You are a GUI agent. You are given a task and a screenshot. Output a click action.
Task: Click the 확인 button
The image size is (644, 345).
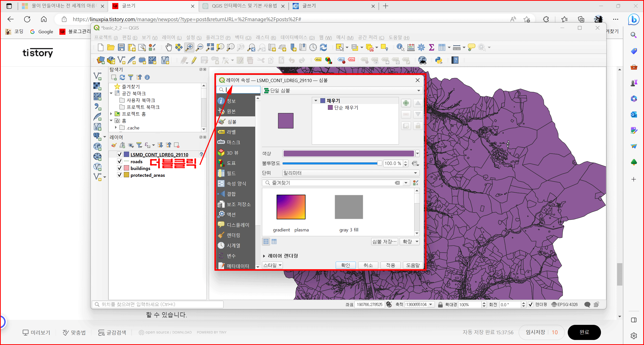click(x=346, y=265)
